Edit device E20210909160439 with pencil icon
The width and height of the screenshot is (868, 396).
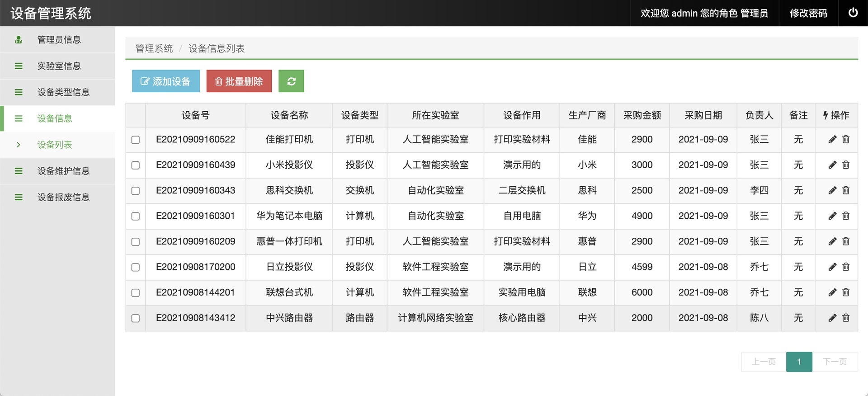[832, 165]
